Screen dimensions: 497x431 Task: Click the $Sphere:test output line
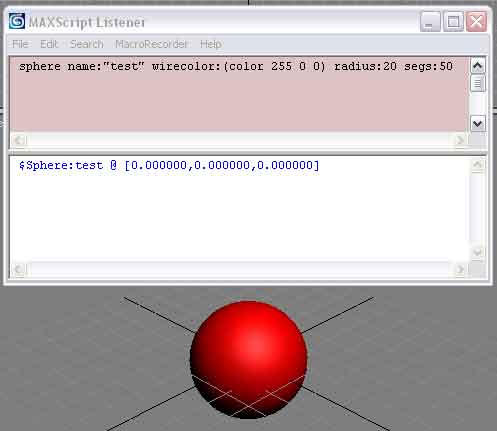[169, 165]
